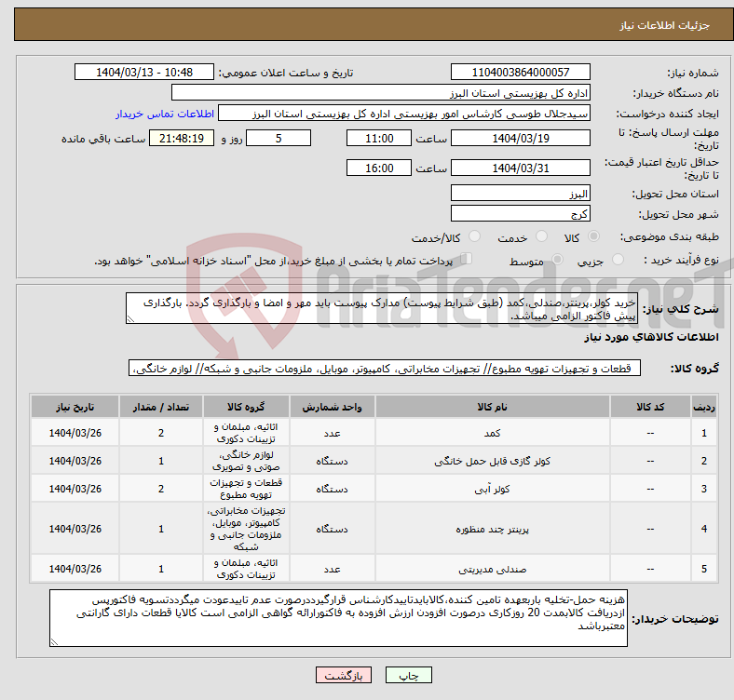Viewport: 734px width, 700px height.
Task: Click the goods group cell لوازم خانگی، صوتی و تصویری
Action: click(246, 461)
